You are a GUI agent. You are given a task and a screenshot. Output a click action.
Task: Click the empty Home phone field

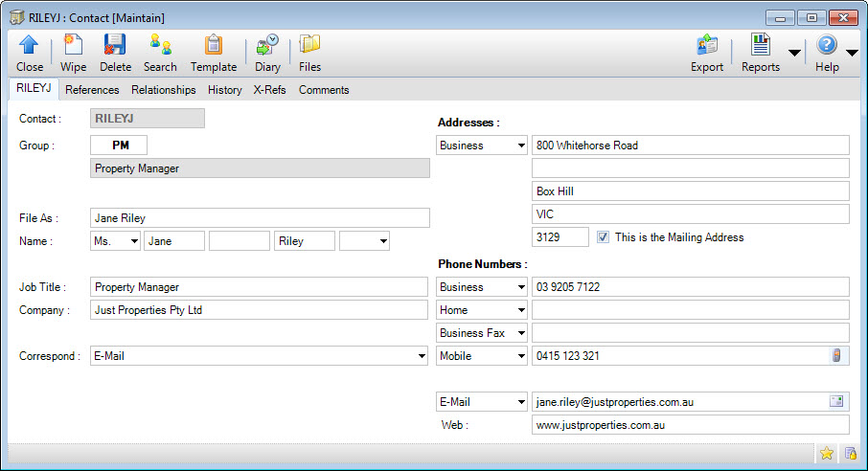pyautogui.click(x=691, y=310)
